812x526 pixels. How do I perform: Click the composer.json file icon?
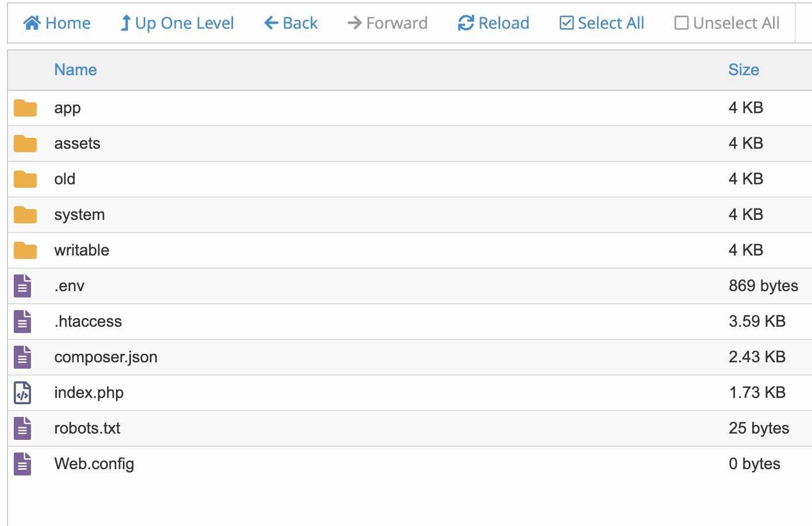click(x=22, y=357)
